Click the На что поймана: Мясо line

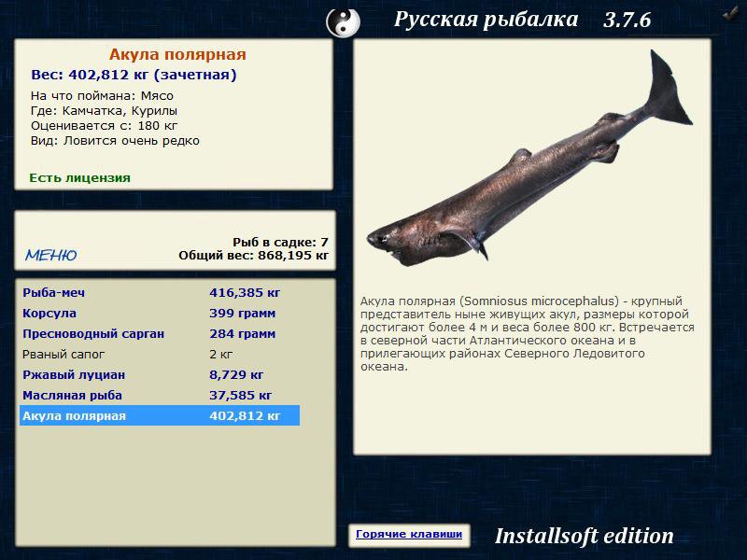pyautogui.click(x=102, y=96)
